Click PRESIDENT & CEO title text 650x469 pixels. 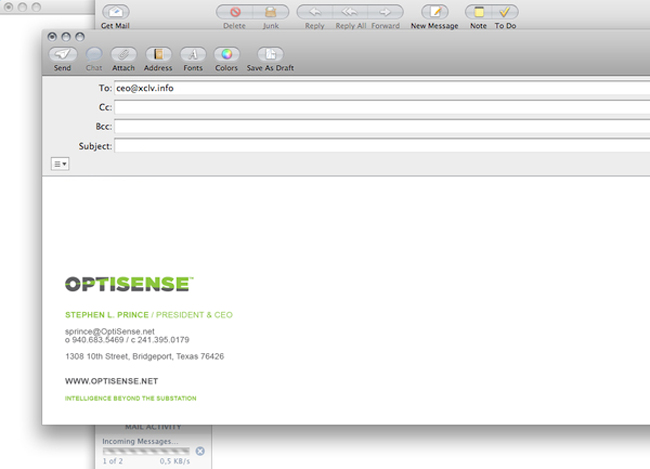point(194,315)
